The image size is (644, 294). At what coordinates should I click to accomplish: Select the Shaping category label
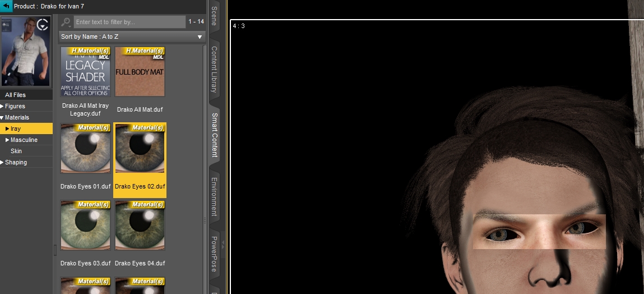tap(16, 162)
